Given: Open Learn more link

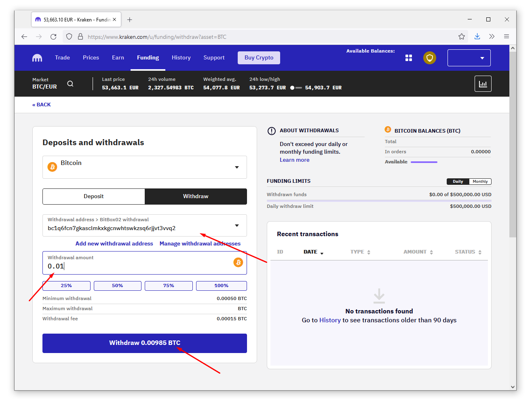Looking at the screenshot, I should pyautogui.click(x=295, y=160).
